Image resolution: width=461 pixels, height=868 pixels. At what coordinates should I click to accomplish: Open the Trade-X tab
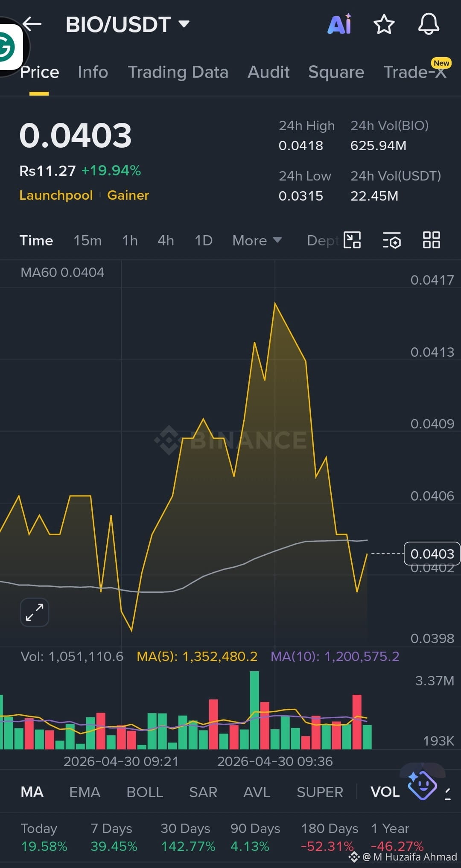[x=415, y=72]
